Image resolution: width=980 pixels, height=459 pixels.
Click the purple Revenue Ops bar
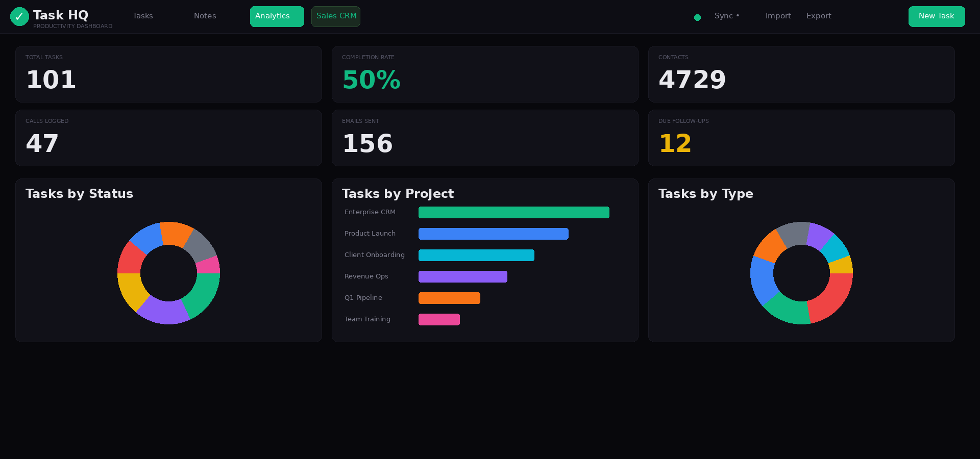pyautogui.click(x=462, y=276)
